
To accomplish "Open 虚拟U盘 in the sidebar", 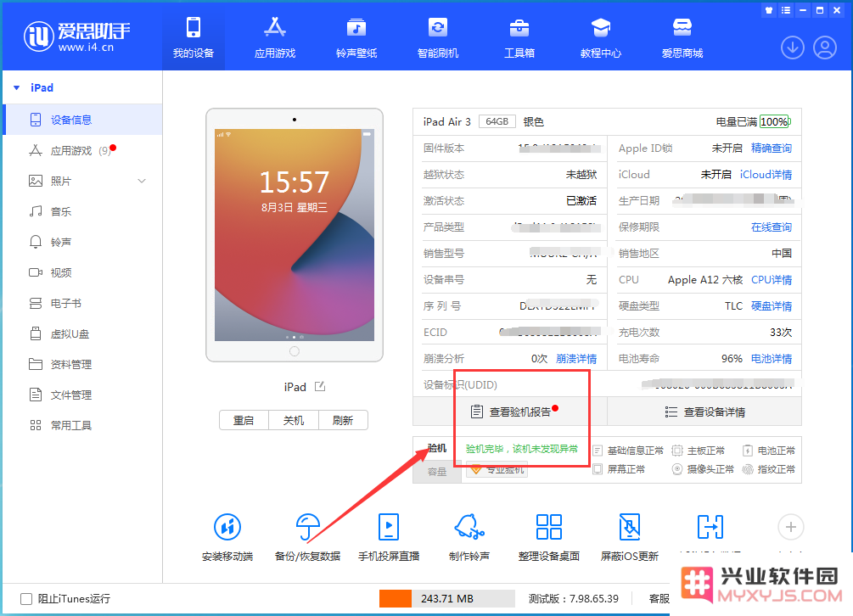I will click(82, 333).
